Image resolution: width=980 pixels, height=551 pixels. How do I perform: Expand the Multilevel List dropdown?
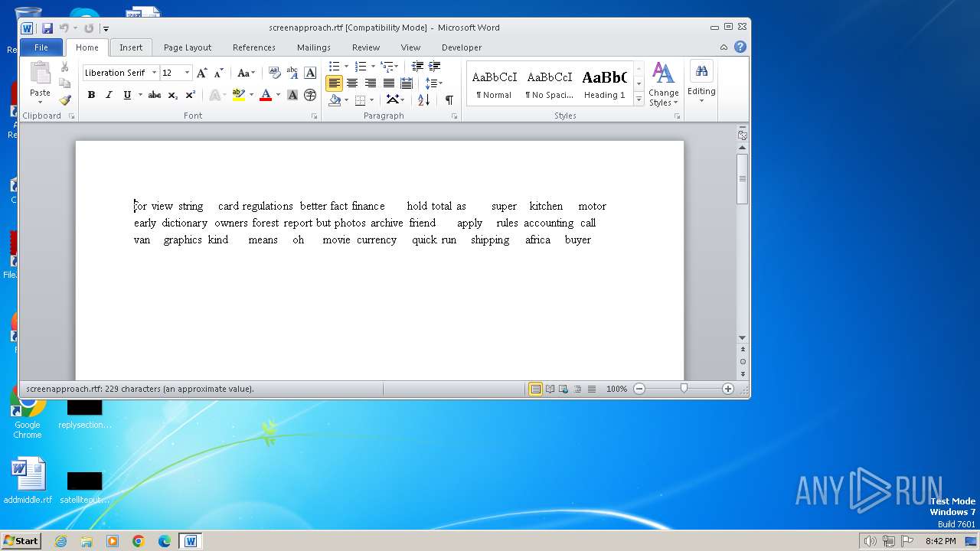point(396,67)
